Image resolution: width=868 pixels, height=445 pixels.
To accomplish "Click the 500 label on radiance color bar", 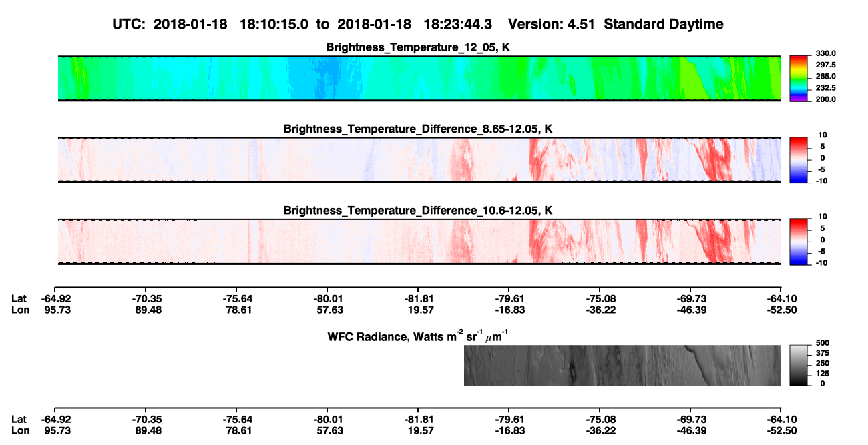I will pos(823,343).
